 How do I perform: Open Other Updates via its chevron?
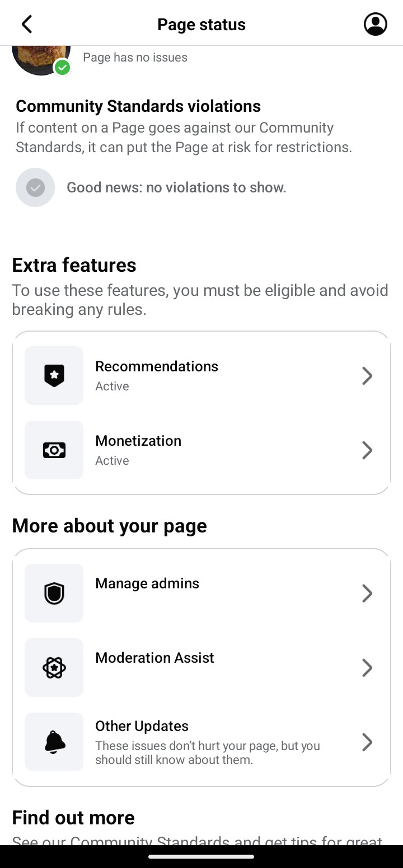tap(367, 742)
